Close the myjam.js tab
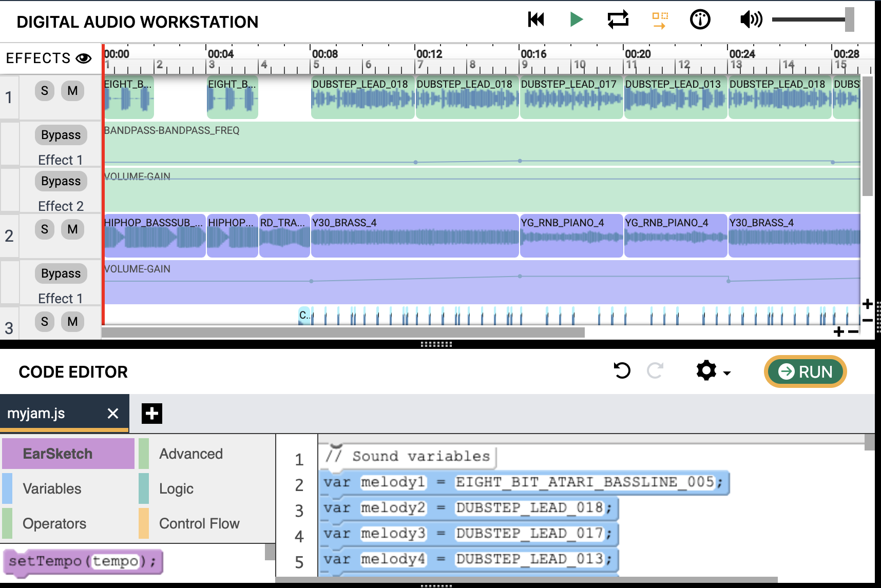This screenshot has width=881, height=588. pos(113,414)
